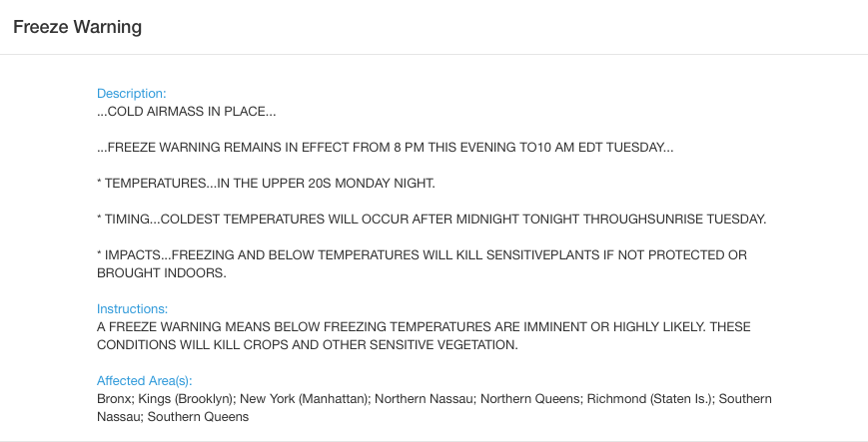Click Richmond (Staten Is.) in the area list
Screen dimensions: 868x442
[650, 399]
